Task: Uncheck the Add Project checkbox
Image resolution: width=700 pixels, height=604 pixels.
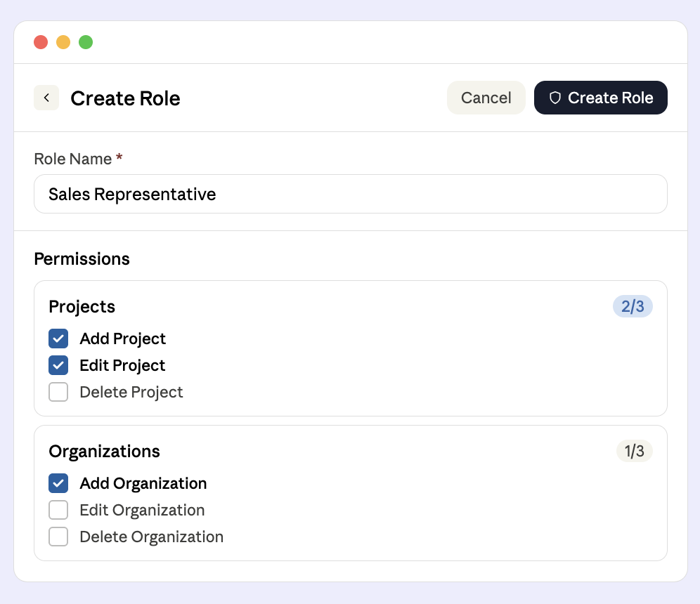Action: [x=58, y=339]
